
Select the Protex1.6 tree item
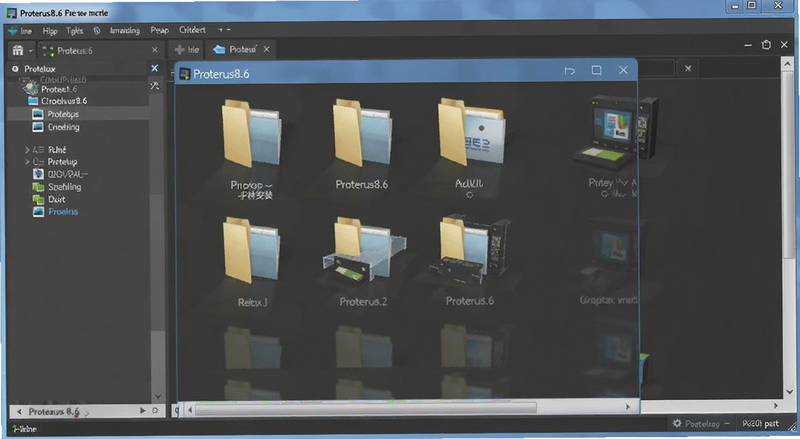(x=59, y=89)
